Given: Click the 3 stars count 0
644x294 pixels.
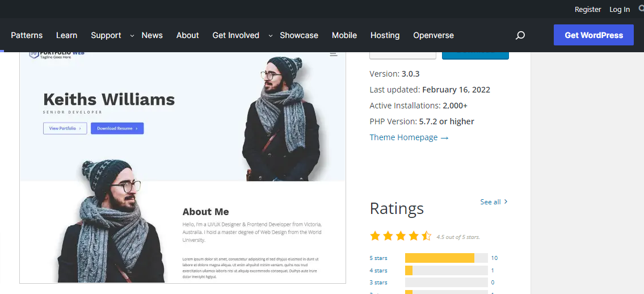Looking at the screenshot, I should tap(493, 283).
